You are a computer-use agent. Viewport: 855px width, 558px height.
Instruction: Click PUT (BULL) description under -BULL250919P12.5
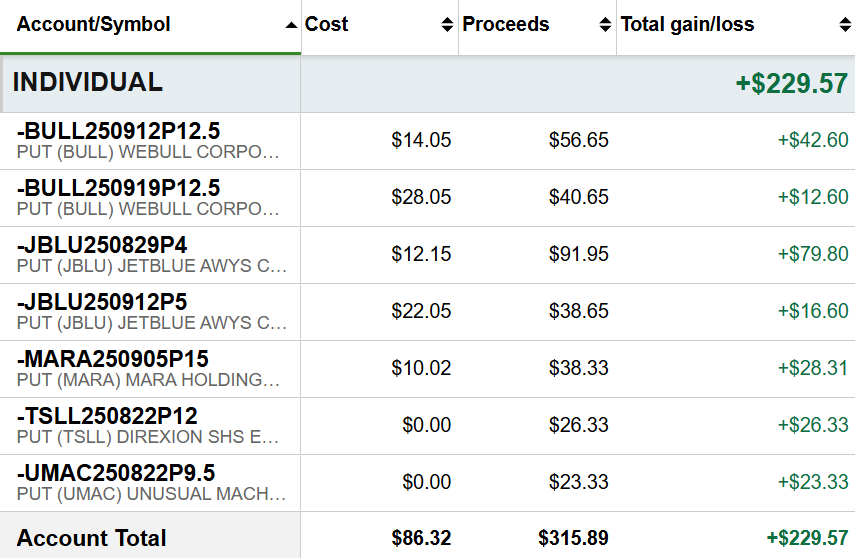[x=148, y=209]
